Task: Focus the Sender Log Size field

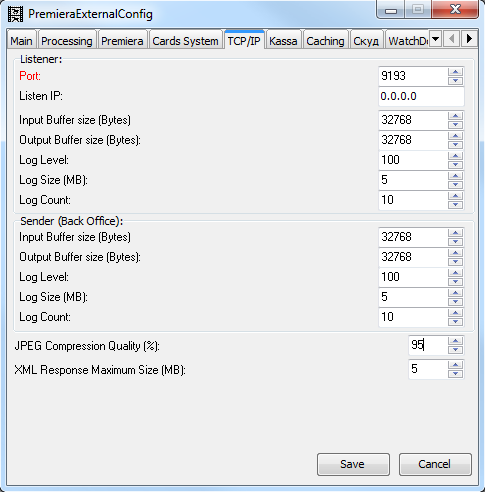Action: pos(413,297)
